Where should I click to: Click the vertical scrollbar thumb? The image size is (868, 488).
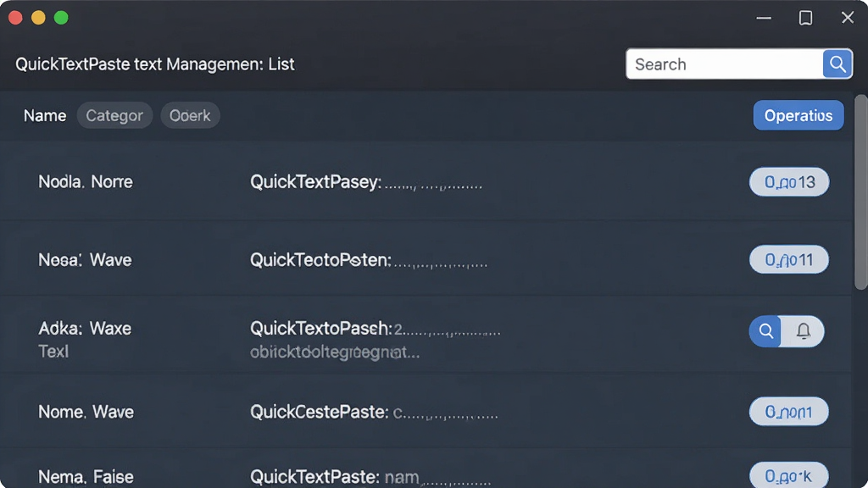coord(861,192)
